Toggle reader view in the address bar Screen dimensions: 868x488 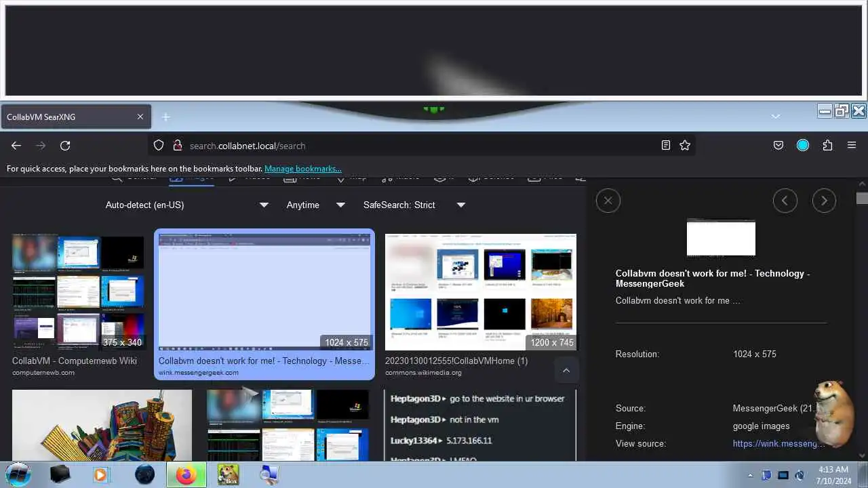coord(666,145)
